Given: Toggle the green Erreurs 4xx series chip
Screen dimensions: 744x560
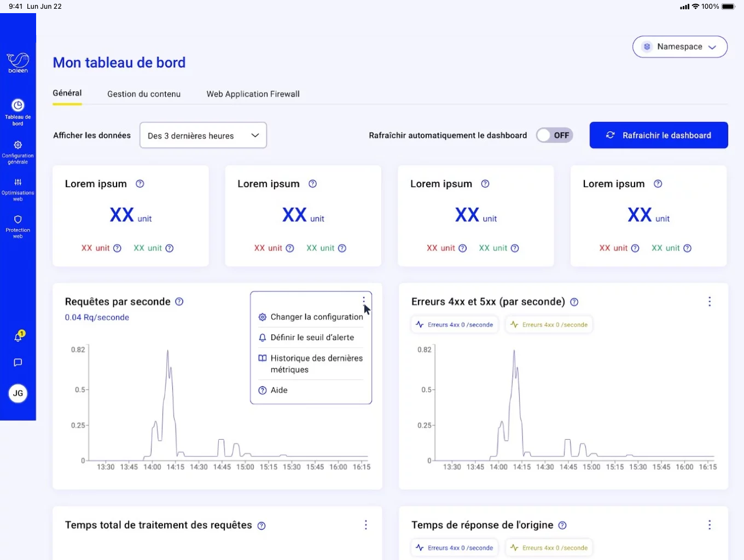Looking at the screenshot, I should click(x=549, y=325).
